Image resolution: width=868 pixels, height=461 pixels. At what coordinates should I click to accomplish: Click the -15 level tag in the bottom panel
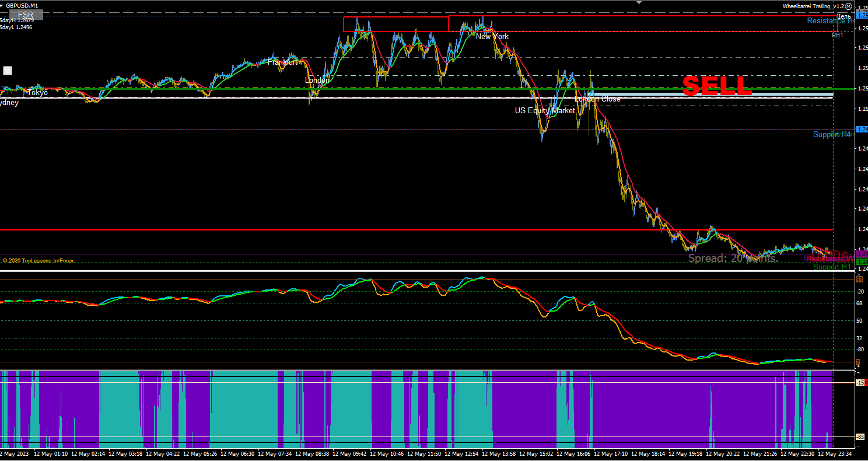(x=860, y=383)
